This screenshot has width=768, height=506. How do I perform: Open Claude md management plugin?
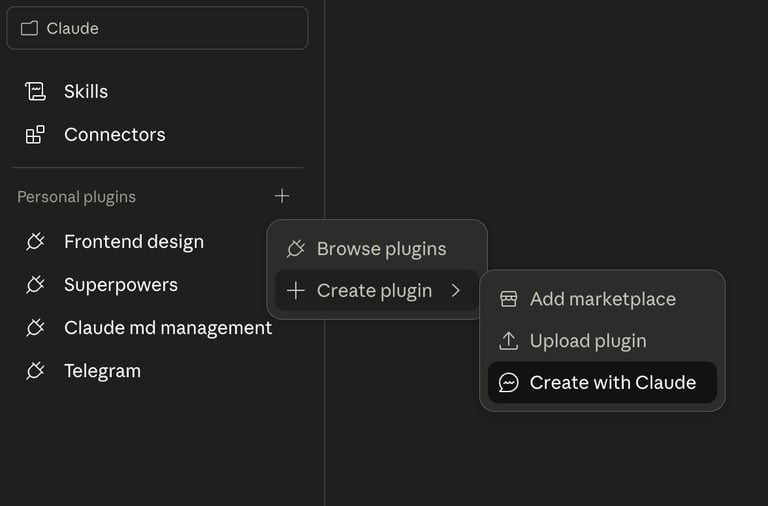pyautogui.click(x=167, y=328)
